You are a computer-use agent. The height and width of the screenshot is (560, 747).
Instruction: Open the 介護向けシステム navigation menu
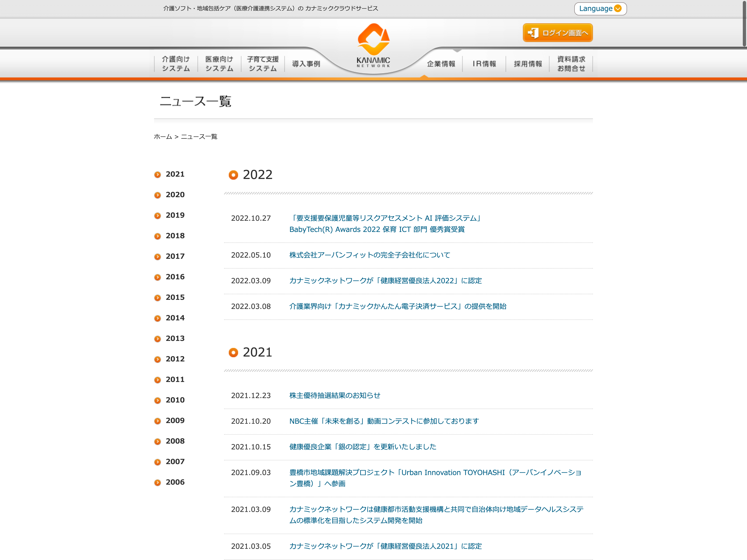point(176,64)
